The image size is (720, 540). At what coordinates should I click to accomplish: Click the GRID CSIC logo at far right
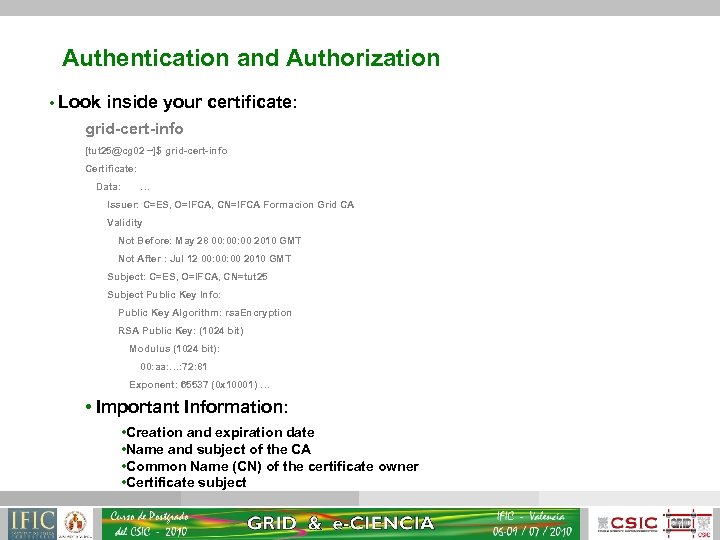(687, 523)
